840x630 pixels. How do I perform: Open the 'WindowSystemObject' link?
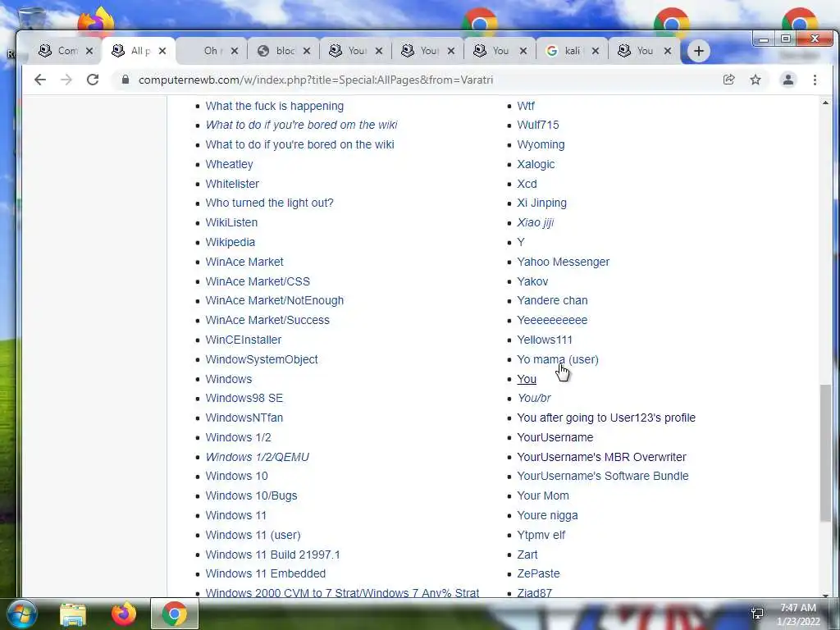tap(262, 359)
